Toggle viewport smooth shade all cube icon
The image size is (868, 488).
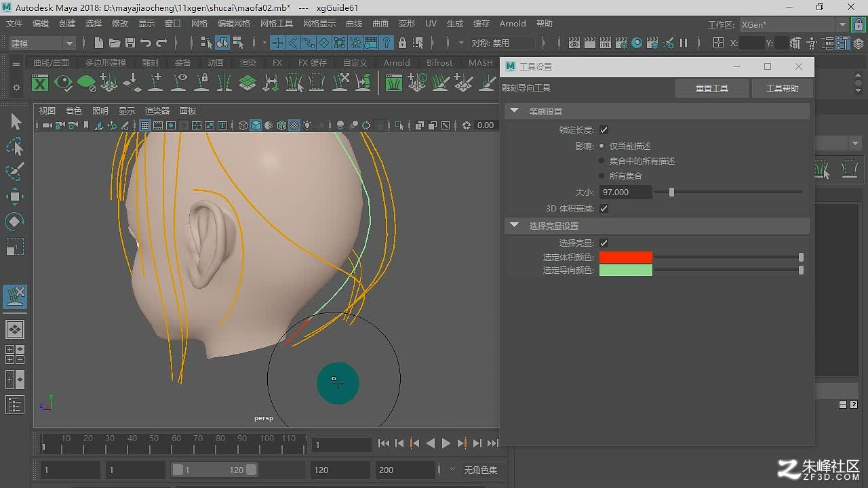click(256, 125)
